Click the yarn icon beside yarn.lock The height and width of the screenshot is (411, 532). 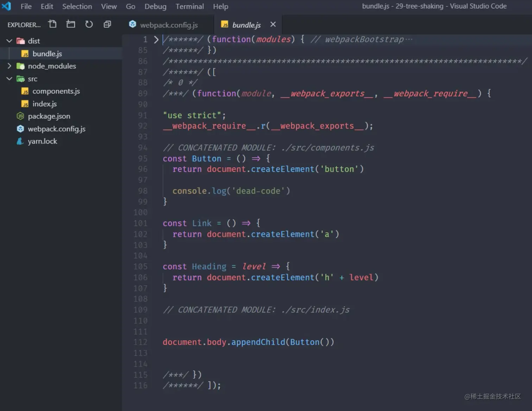click(20, 141)
